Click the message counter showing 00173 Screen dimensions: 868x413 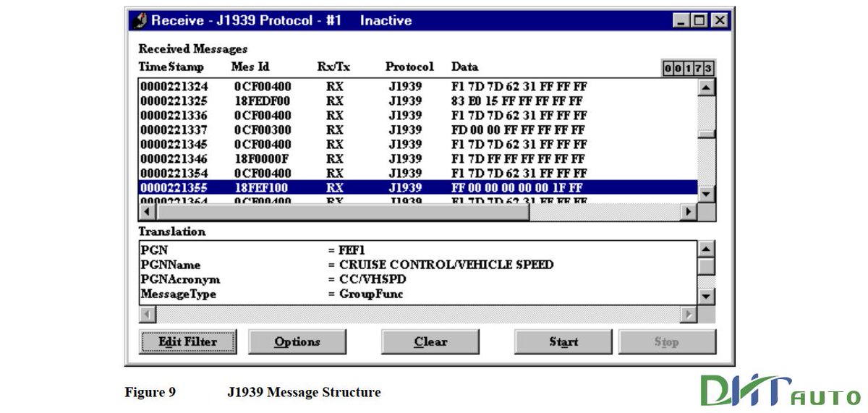[689, 69]
